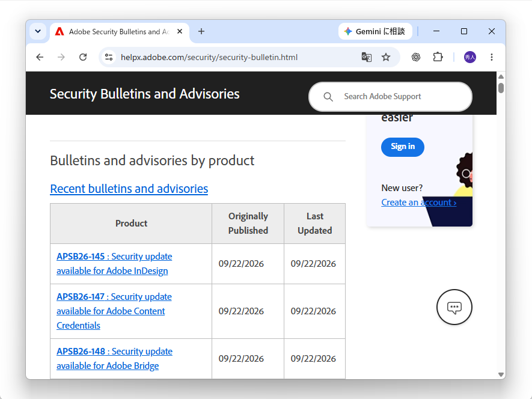Click scrollbar up arrow
532x399 pixels.
click(x=501, y=76)
